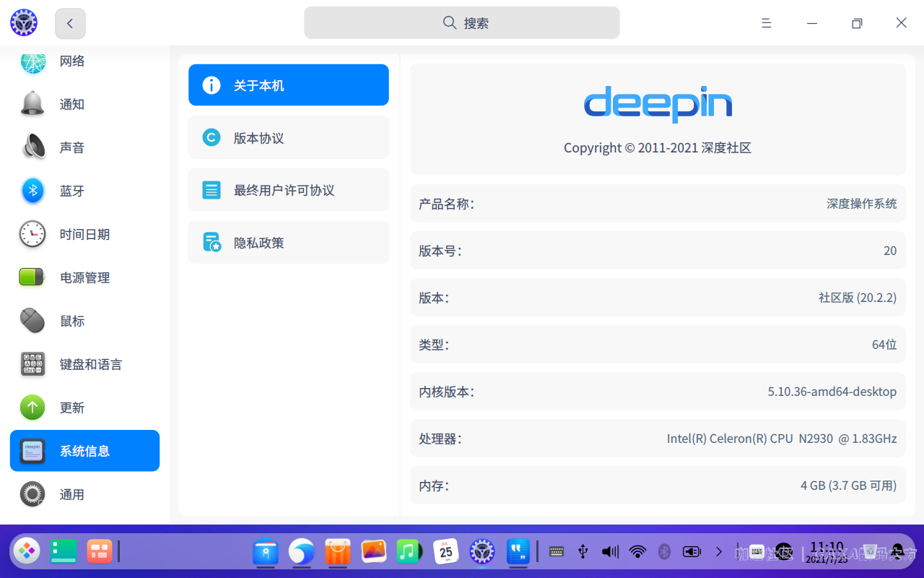Click the Copyright © 2011-2021 深度社区 text
Screen dimensions: 924x578
[658, 147]
